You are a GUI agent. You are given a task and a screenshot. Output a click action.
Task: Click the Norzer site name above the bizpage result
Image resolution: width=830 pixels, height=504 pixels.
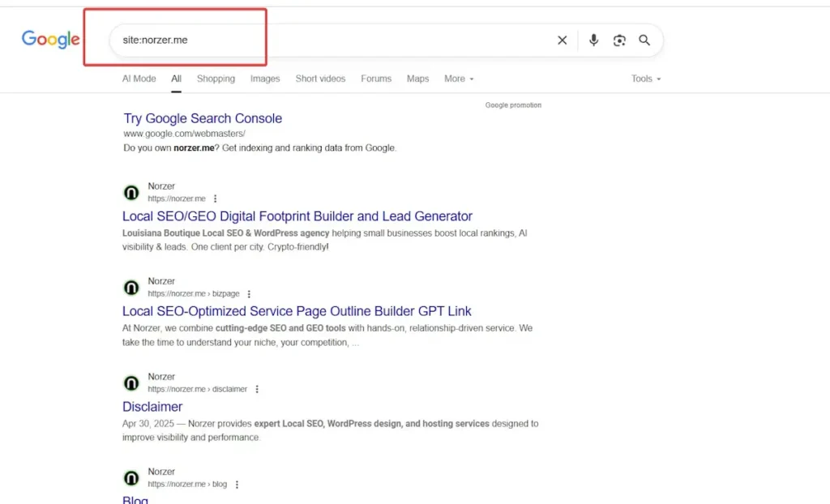click(x=161, y=281)
